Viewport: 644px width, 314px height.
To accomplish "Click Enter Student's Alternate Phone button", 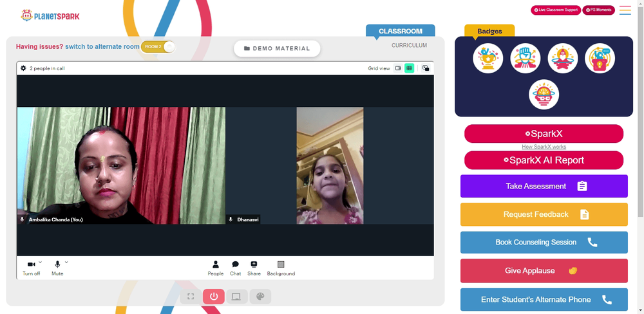I will (x=544, y=300).
